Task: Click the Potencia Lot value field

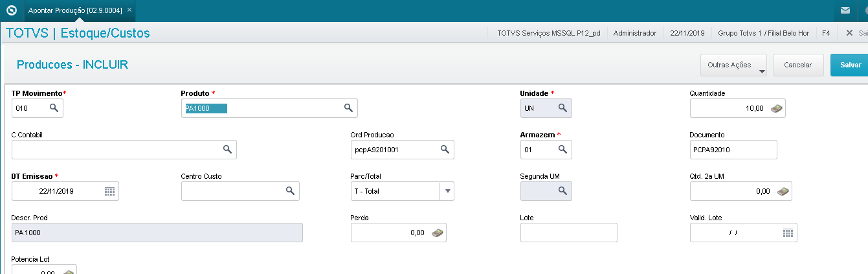Action: click(44, 269)
